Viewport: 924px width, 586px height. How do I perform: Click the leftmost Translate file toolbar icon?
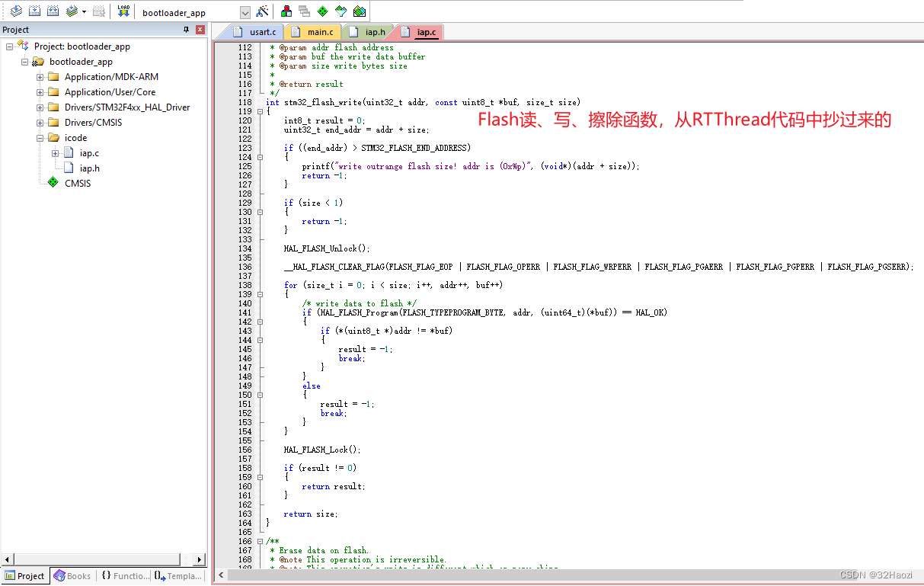15,11
